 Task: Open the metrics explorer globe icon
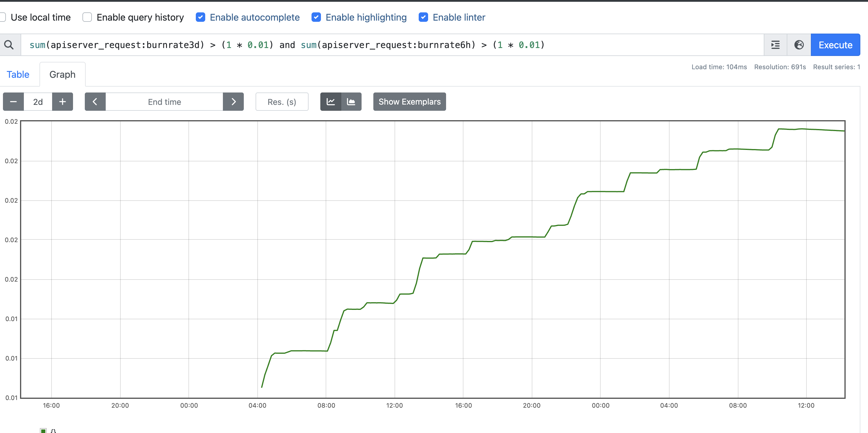(x=799, y=45)
